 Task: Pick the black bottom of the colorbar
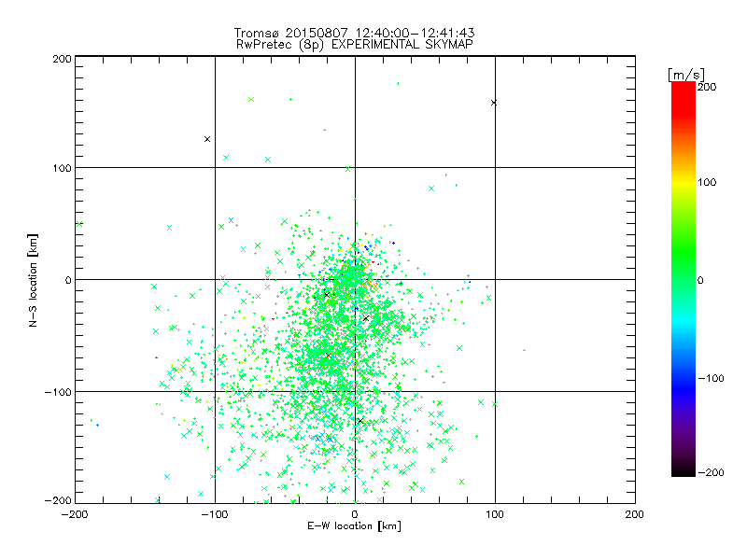(684, 469)
